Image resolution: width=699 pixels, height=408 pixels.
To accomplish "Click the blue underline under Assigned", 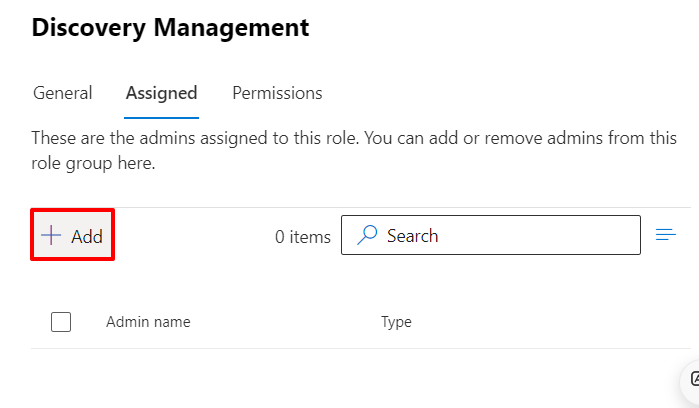I will (161, 116).
